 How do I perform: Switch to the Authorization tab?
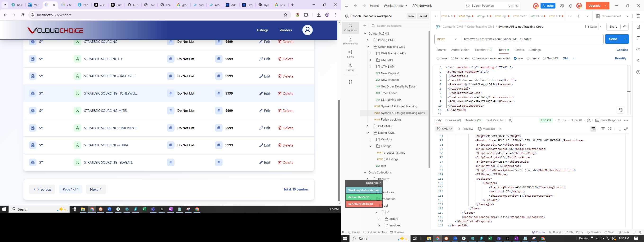tap(460, 50)
